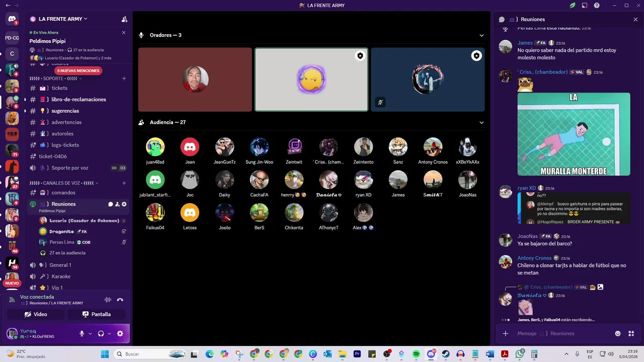The width and height of the screenshot is (644, 362).
Task: Toggle headphone deafen in user panel
Action: point(101,333)
